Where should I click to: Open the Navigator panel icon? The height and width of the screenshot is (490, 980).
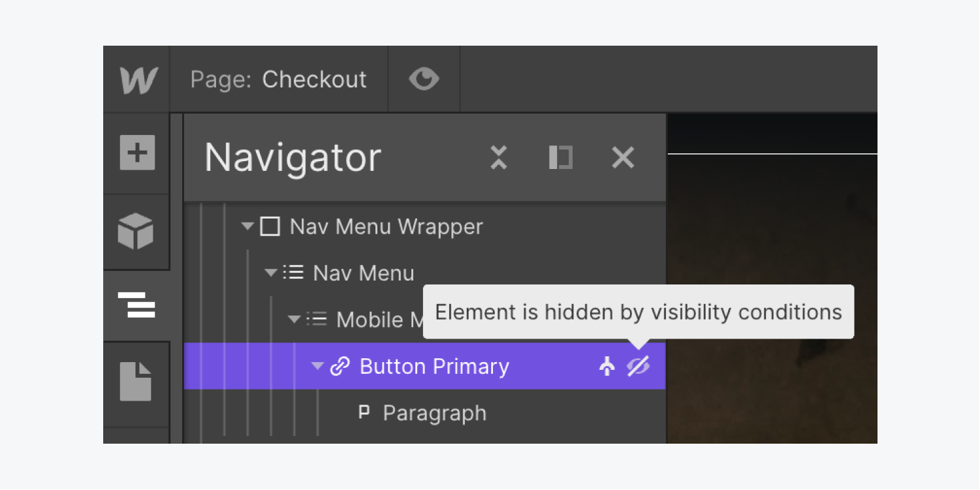tap(136, 305)
